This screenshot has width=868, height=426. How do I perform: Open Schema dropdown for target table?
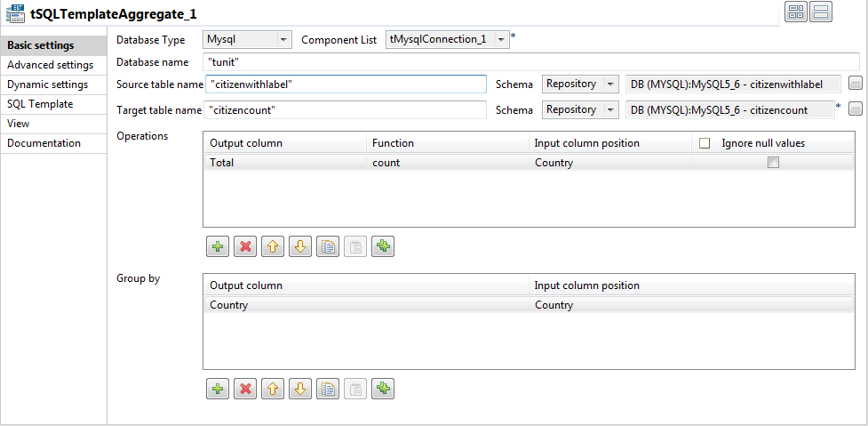610,109
